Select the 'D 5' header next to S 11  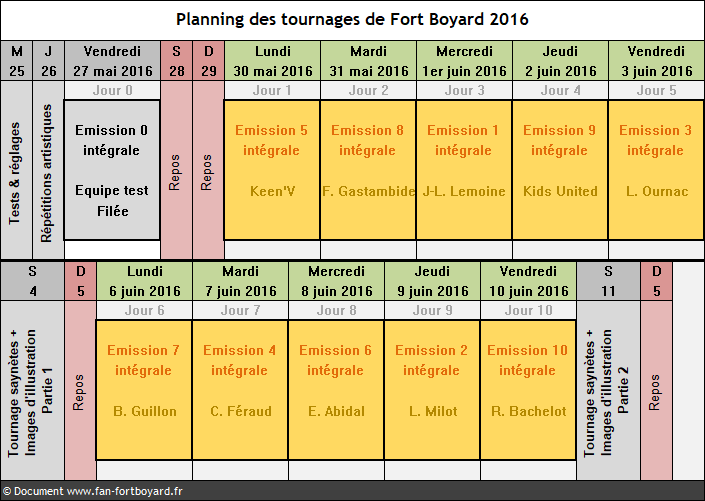tap(656, 281)
